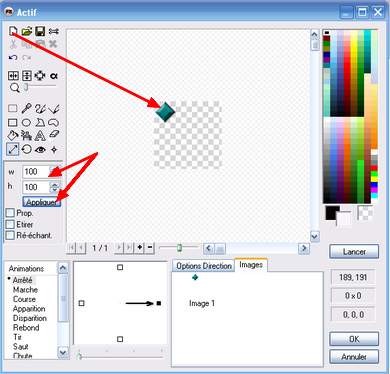Select the Eraser tool
The height and width of the screenshot is (374, 390).
pos(54,135)
